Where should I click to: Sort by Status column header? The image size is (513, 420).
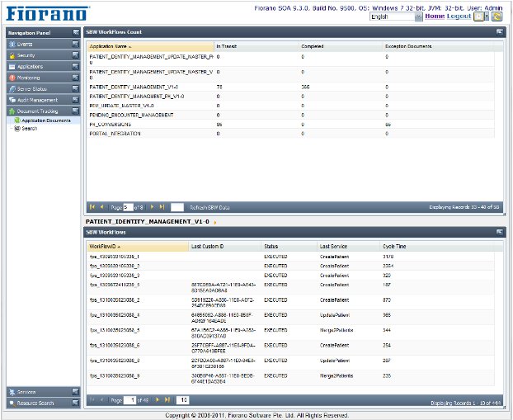289,247
